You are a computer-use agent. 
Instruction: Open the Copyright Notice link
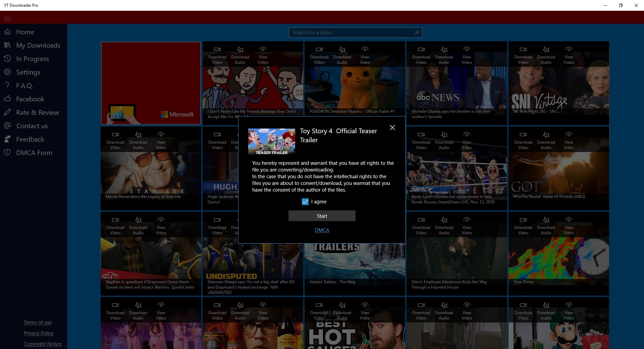[43, 344]
